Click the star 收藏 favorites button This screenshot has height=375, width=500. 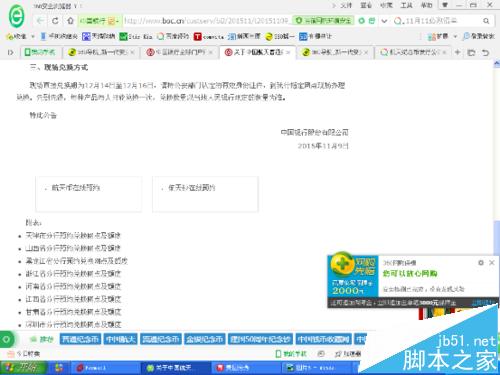pyautogui.click(x=17, y=36)
